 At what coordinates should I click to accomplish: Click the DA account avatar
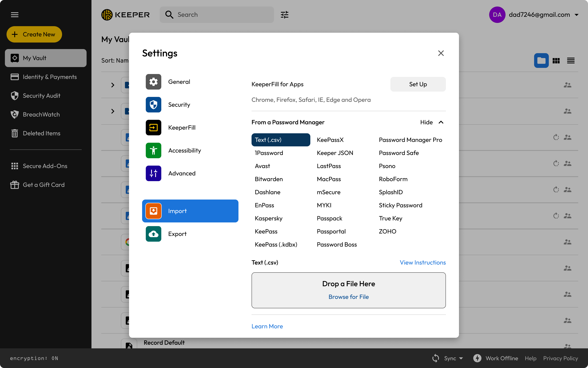(497, 15)
